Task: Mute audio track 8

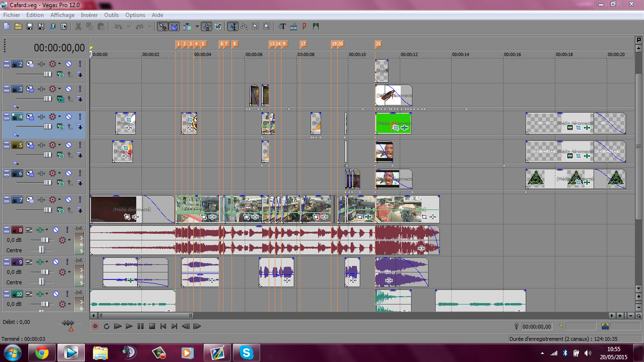Action: (x=56, y=230)
